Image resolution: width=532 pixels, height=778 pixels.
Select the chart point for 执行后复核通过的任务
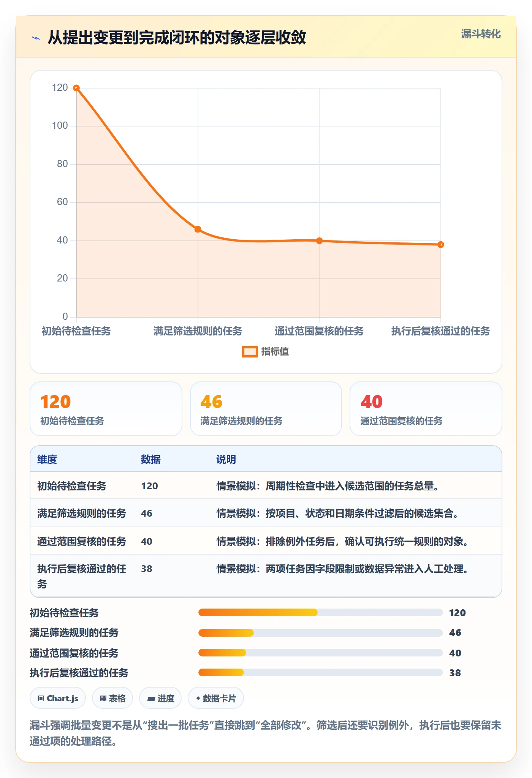[x=441, y=244]
